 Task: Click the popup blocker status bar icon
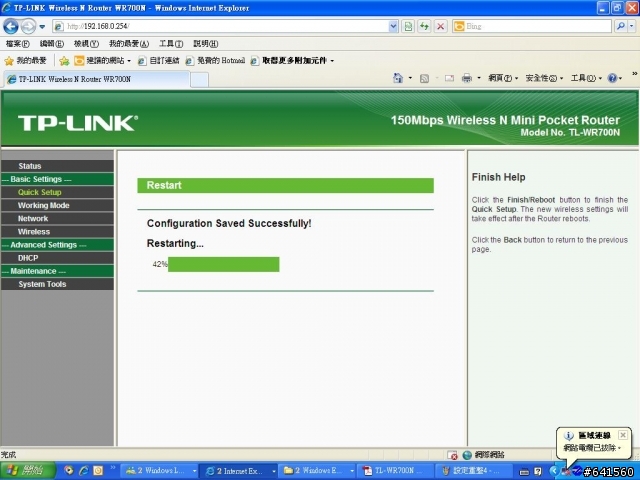452,455
